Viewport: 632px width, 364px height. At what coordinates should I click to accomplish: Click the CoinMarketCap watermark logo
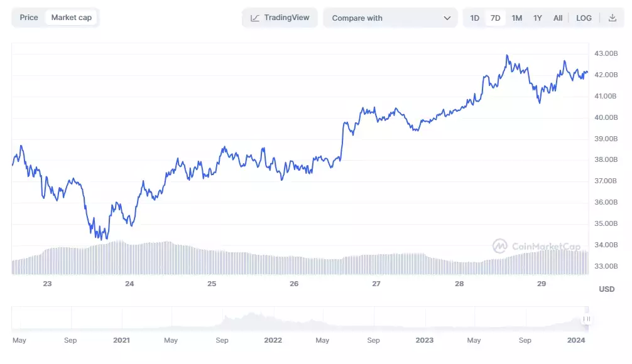[x=500, y=246]
